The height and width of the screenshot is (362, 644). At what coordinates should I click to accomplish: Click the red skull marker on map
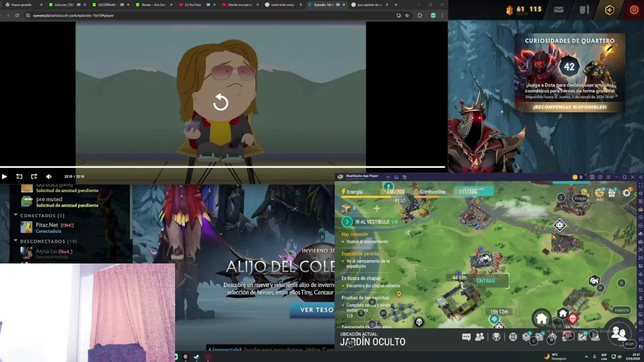point(572,318)
